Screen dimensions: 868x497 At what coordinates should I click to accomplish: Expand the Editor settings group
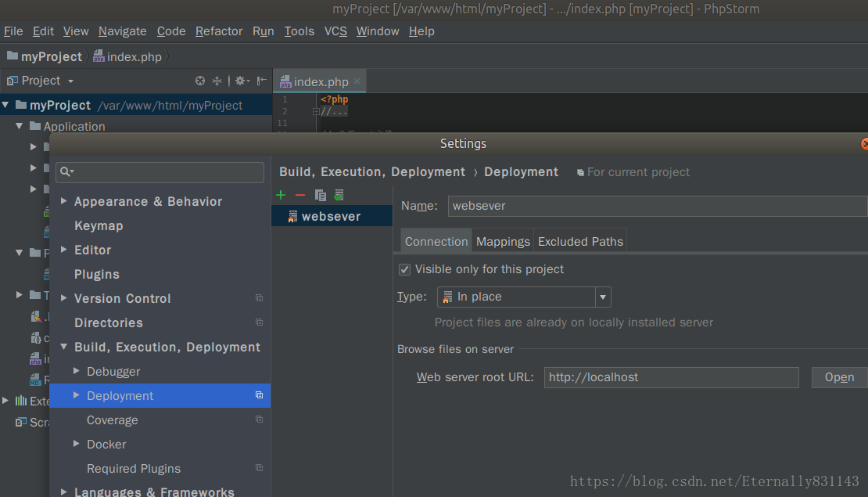63,250
